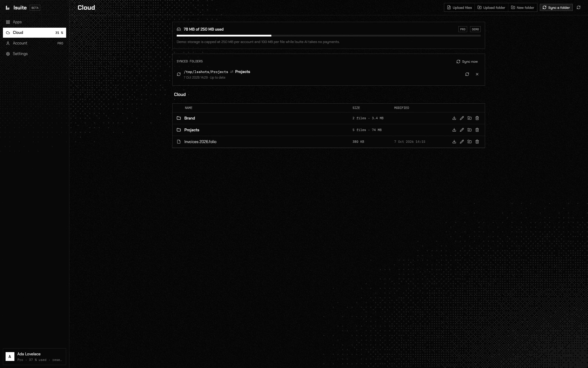Click the Cloud breadcrumb above the table
This screenshot has width=588, height=368.
180,95
